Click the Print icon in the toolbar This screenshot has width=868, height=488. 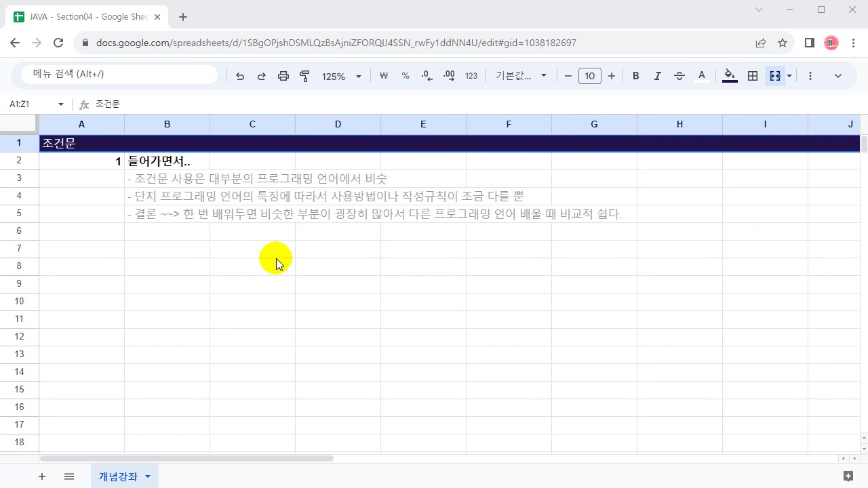[x=283, y=76]
